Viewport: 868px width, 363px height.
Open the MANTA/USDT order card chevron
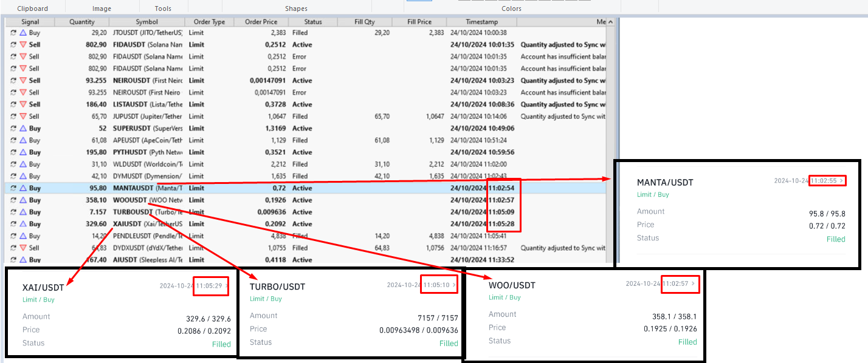(x=842, y=181)
